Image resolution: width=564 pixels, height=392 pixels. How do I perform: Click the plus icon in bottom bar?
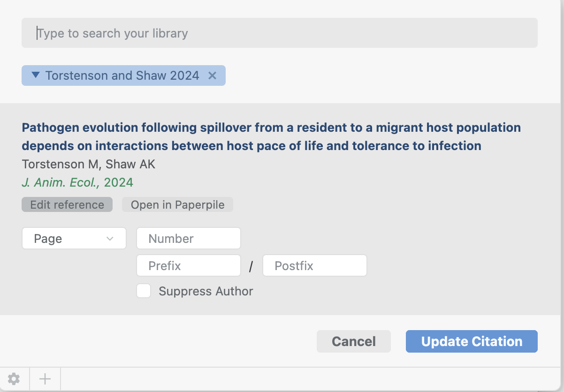(x=45, y=378)
